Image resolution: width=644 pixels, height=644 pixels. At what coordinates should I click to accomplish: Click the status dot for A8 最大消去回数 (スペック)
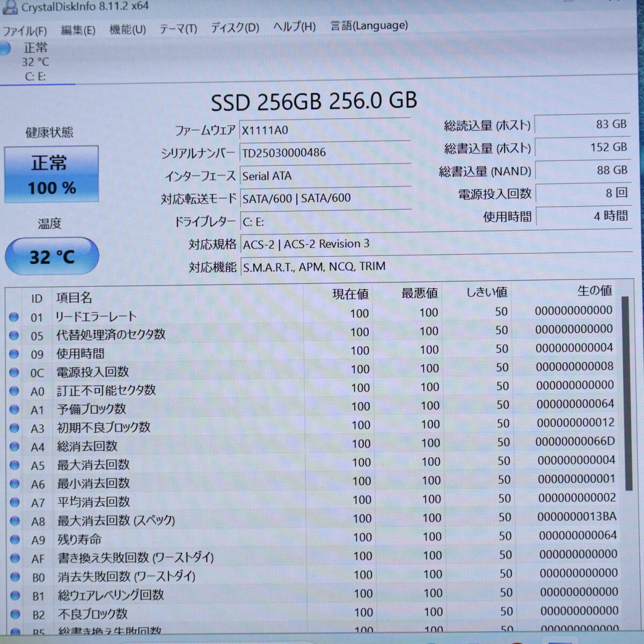[x=15, y=521]
